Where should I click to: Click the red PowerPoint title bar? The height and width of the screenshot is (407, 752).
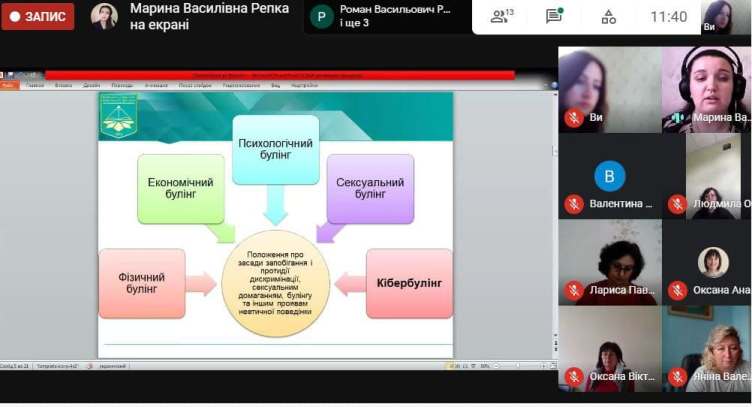pyautogui.click(x=280, y=75)
